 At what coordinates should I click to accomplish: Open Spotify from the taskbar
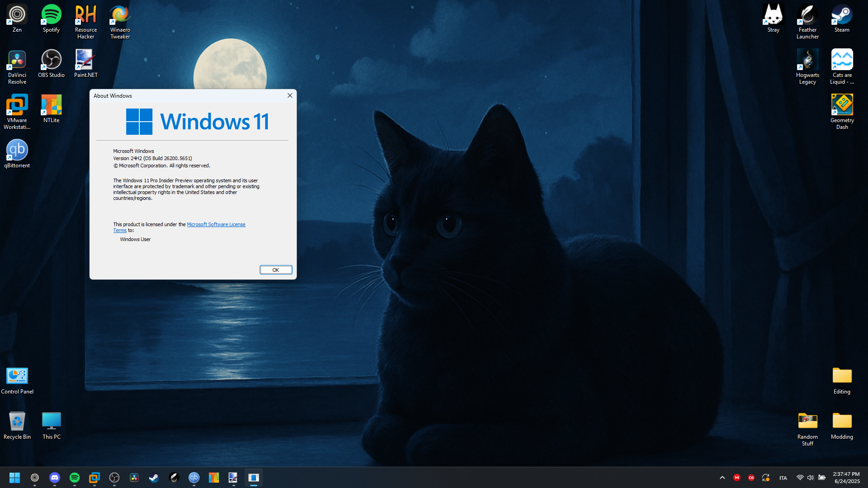click(75, 478)
